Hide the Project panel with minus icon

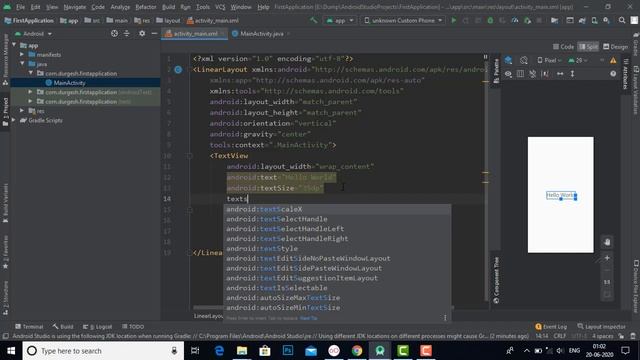[154, 33]
